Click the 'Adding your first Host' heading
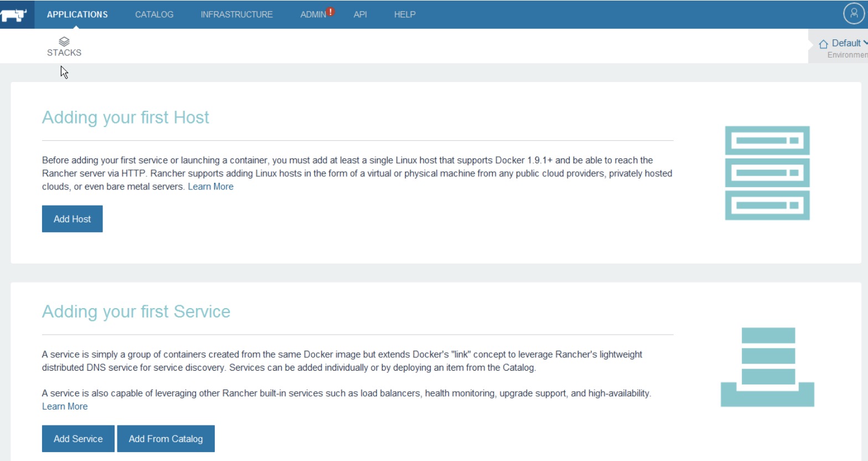The width and height of the screenshot is (868, 461). [x=126, y=117]
